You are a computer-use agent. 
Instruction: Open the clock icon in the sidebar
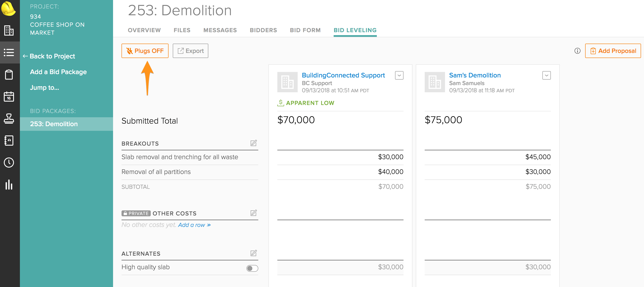coord(9,163)
